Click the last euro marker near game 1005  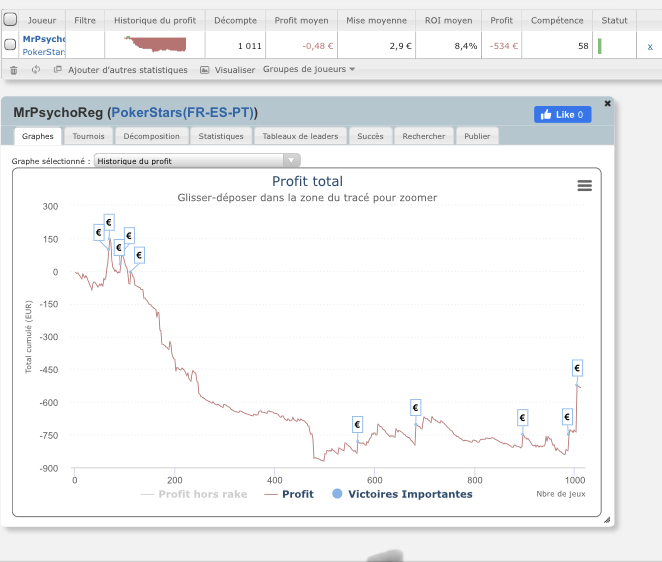(x=578, y=368)
